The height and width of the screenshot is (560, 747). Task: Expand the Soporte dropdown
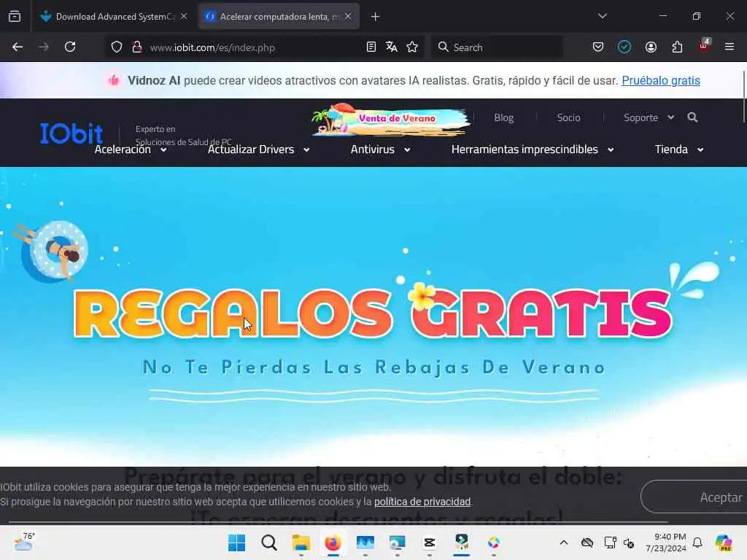649,117
